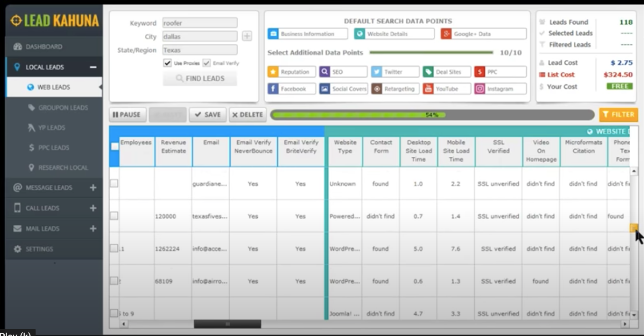Click the Instagram data point icon
Screen dimensions: 644x336
[x=480, y=89]
